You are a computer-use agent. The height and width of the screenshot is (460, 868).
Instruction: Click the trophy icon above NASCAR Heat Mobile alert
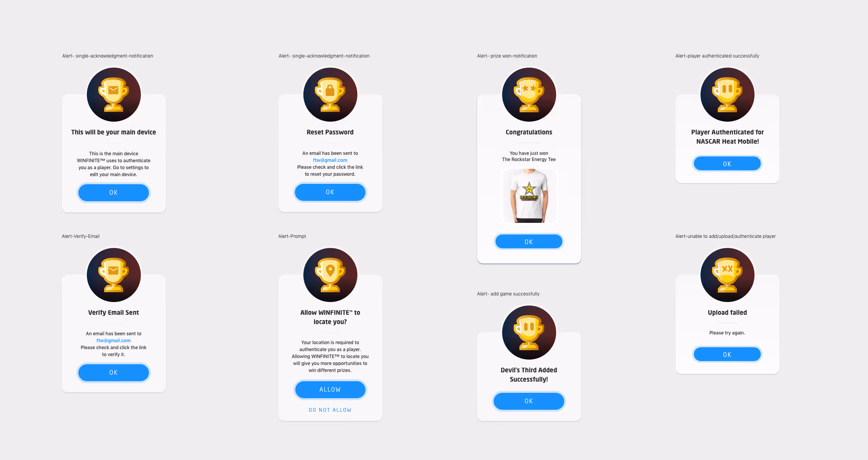(727, 95)
